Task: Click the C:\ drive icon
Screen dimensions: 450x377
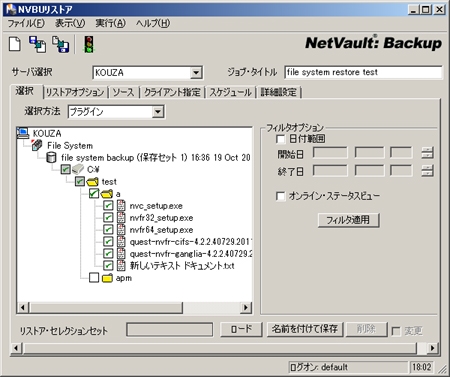Action: (78, 169)
